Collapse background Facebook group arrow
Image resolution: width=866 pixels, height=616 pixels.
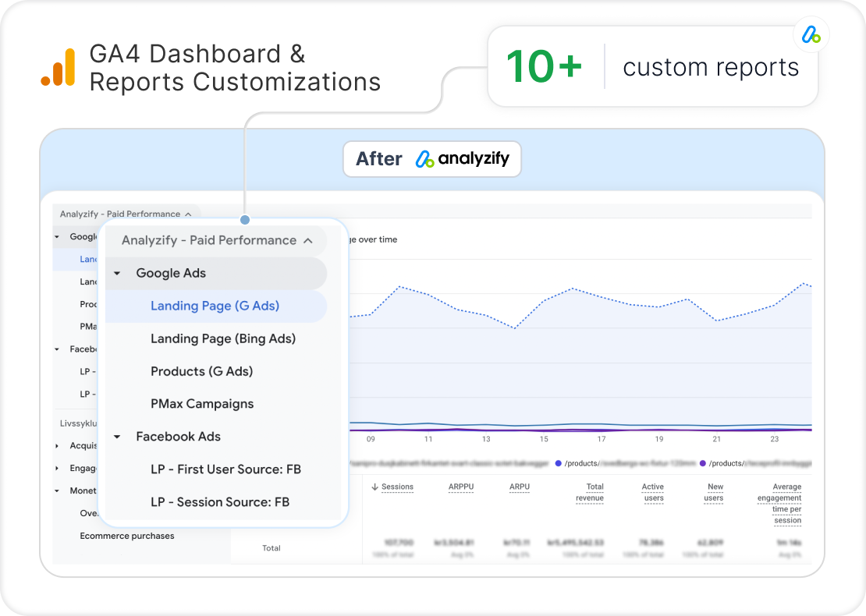[x=57, y=349]
